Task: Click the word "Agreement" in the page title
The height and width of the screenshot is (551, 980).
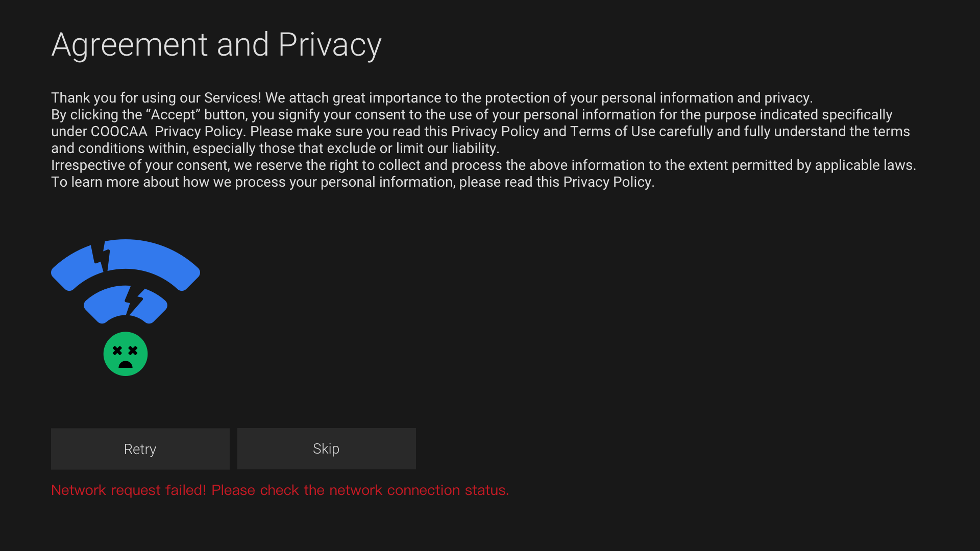Action: click(130, 45)
